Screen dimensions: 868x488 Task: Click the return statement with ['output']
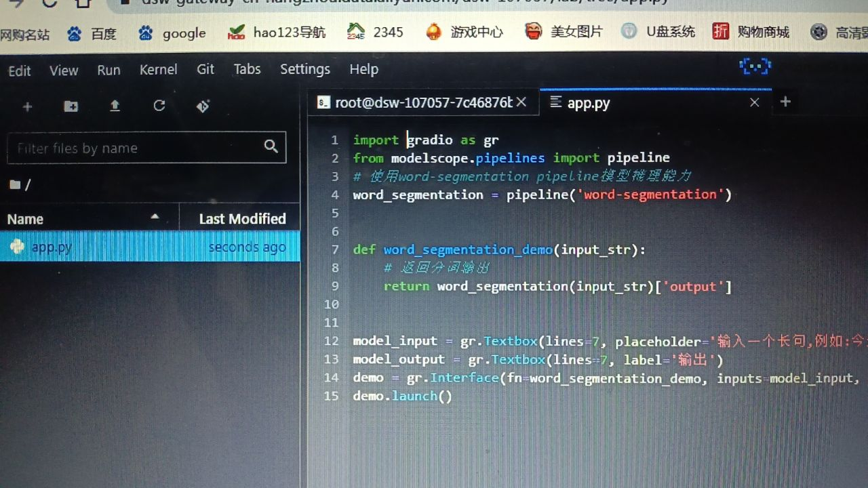558,286
